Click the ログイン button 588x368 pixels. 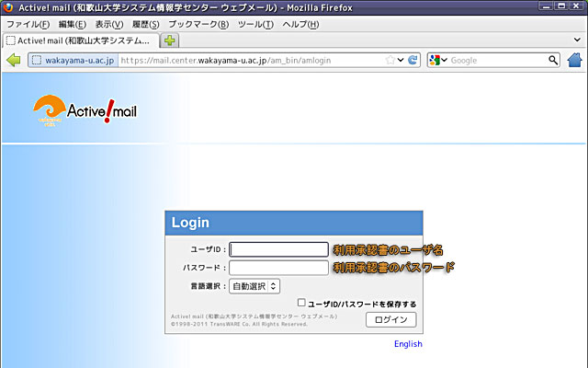[x=390, y=319]
